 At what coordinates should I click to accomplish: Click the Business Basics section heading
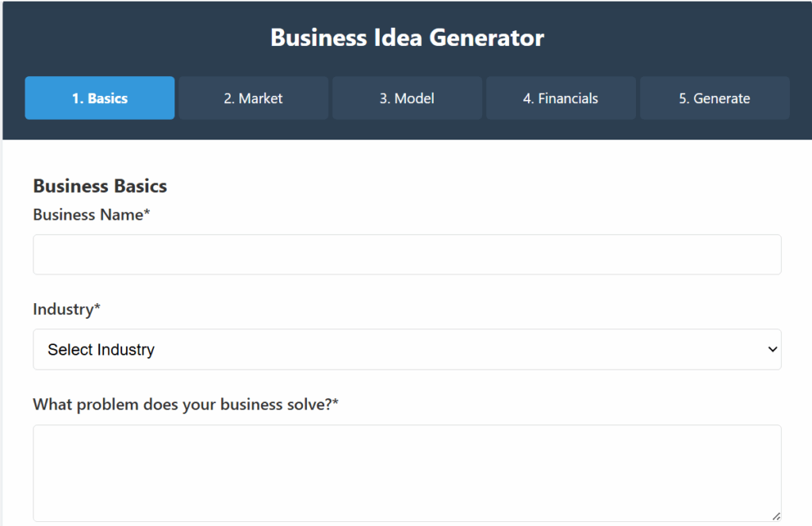tap(100, 186)
